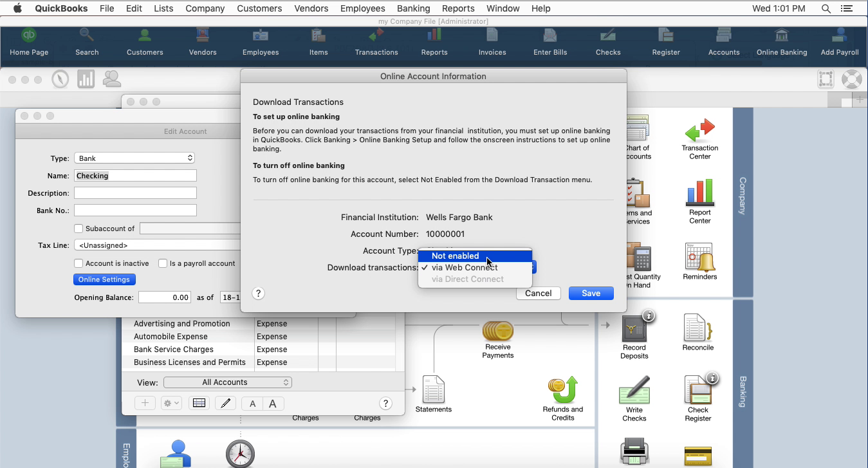
Task: Open the Apple menu
Action: 17,8
